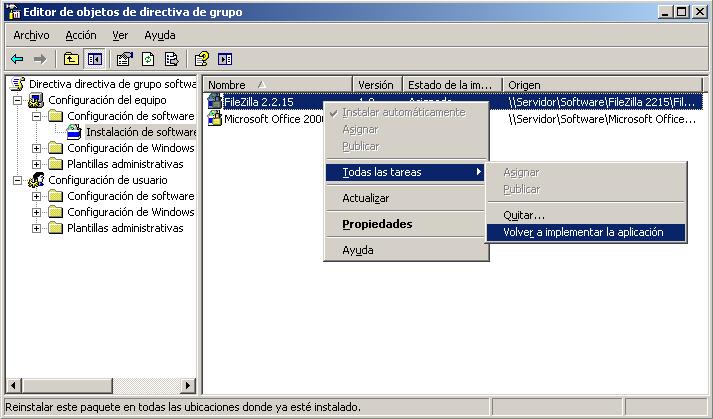Open Properties from the toolbar icon
Screen dimensions: 713x419
point(124,59)
